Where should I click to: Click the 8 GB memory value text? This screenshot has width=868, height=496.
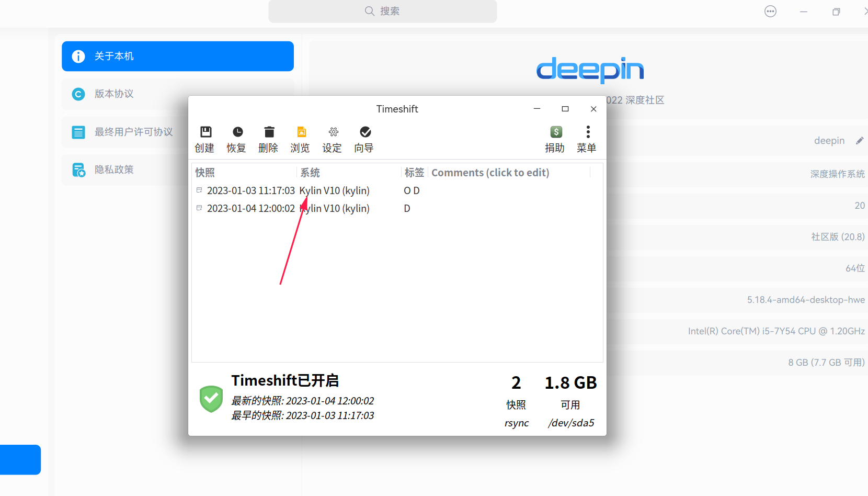point(827,363)
